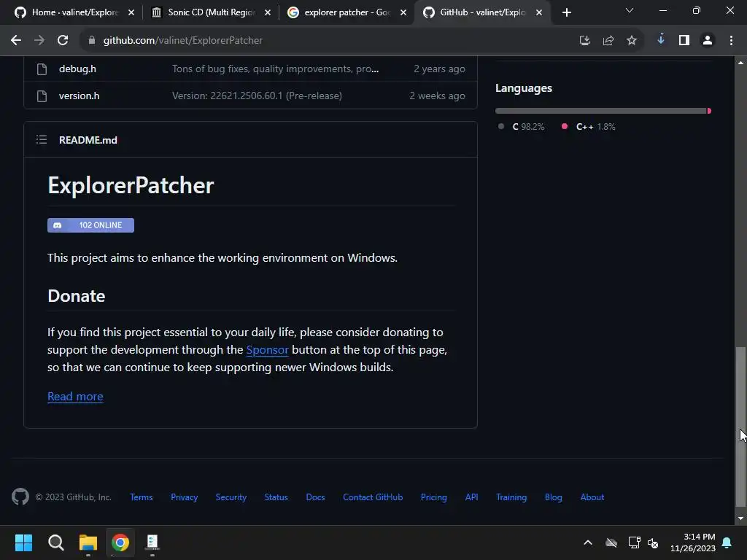This screenshot has height=560, width=747.
Task: Open Chrome three-dot menu
Action: click(731, 41)
